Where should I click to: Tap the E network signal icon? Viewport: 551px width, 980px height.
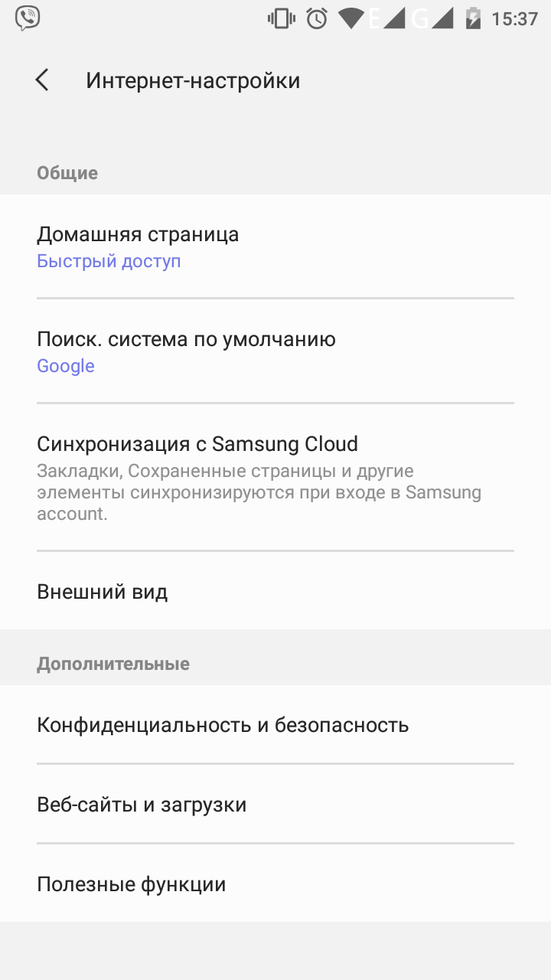tap(386, 18)
